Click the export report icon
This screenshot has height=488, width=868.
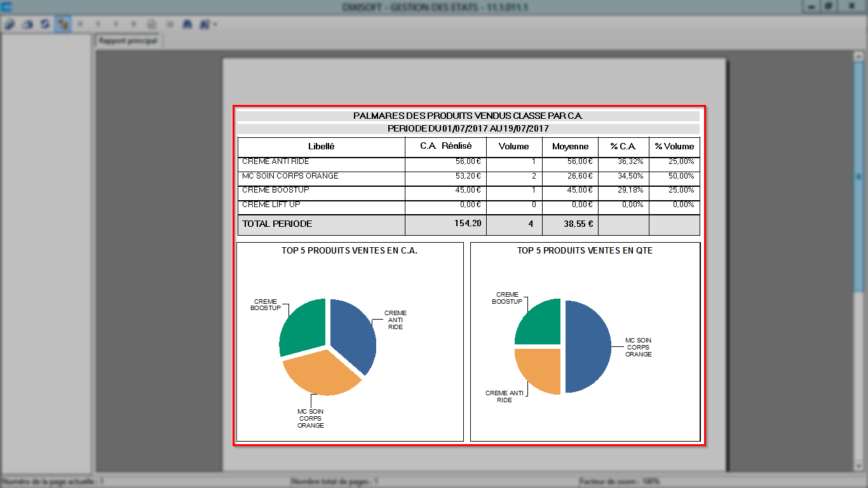click(x=10, y=24)
